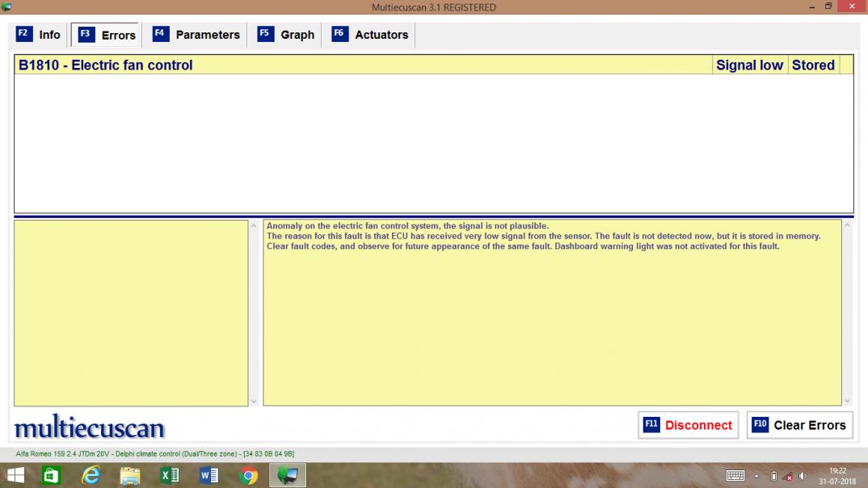Screen dimensions: 868x488
Task: Click the F2 key icon
Action: pos(23,34)
